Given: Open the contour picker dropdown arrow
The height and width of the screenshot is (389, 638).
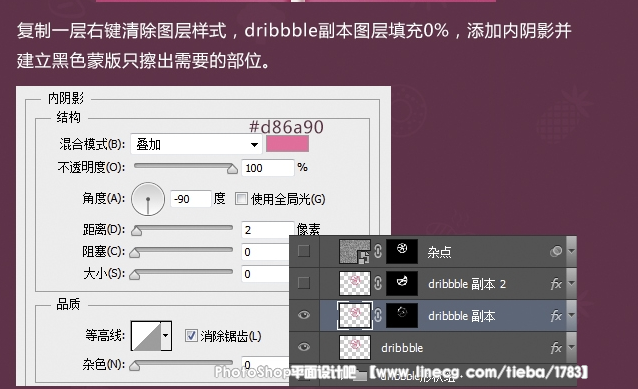Looking at the screenshot, I should (x=166, y=336).
